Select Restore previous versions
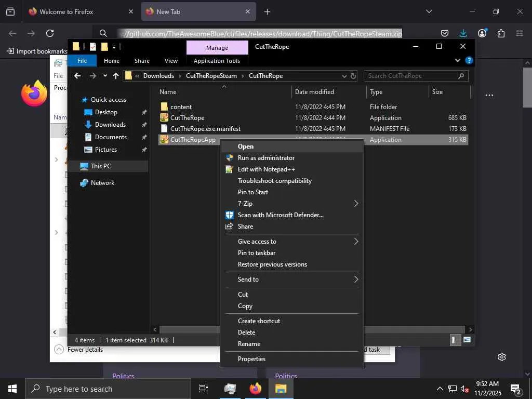This screenshot has height=399, width=532. point(292,264)
